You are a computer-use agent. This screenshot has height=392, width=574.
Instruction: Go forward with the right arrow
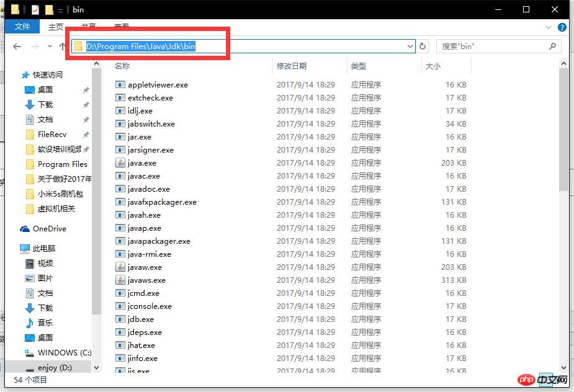(x=35, y=47)
